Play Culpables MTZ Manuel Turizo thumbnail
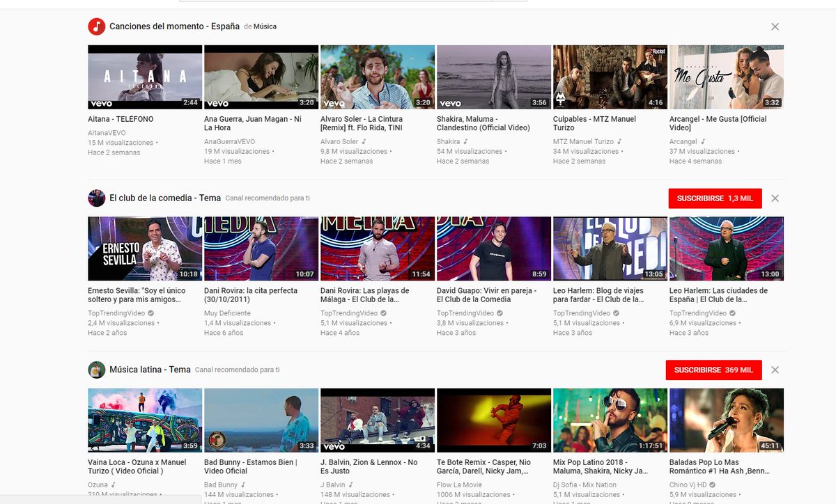Viewport: 836px width, 504px height. click(610, 77)
